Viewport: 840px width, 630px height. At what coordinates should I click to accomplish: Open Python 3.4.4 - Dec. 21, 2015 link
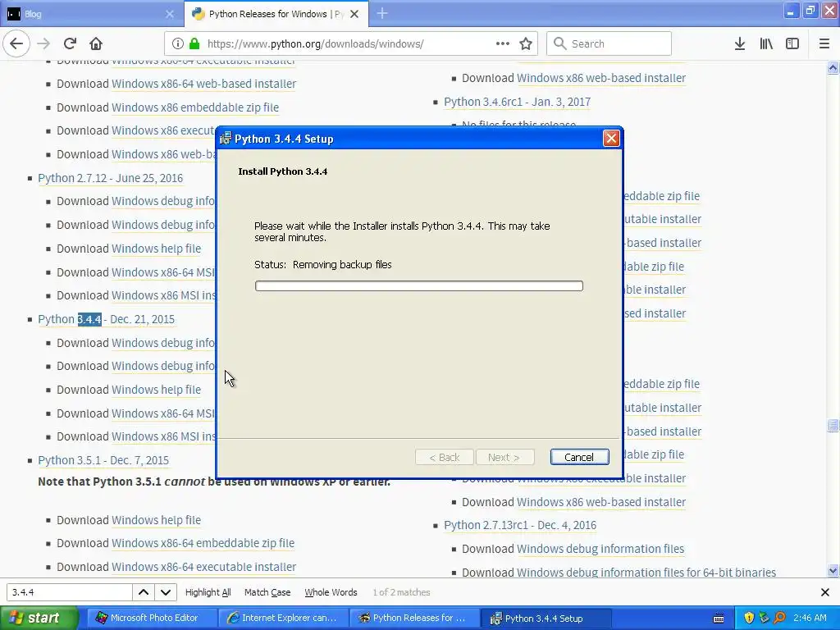point(106,319)
